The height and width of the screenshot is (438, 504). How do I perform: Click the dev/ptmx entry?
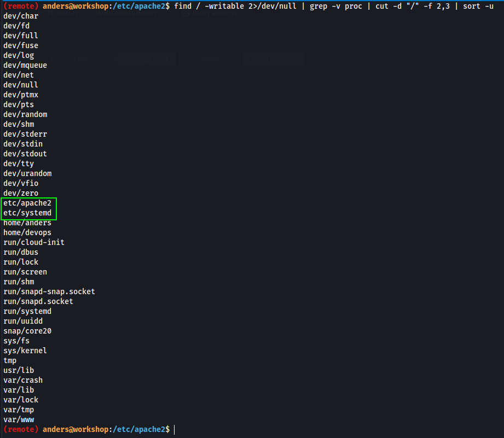pyautogui.click(x=21, y=95)
